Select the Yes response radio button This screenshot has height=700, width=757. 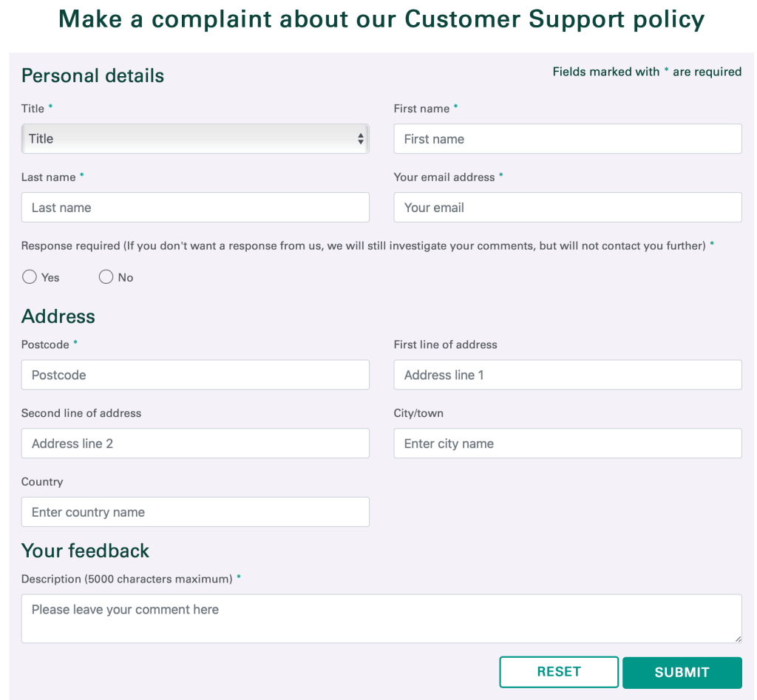pos(30,277)
